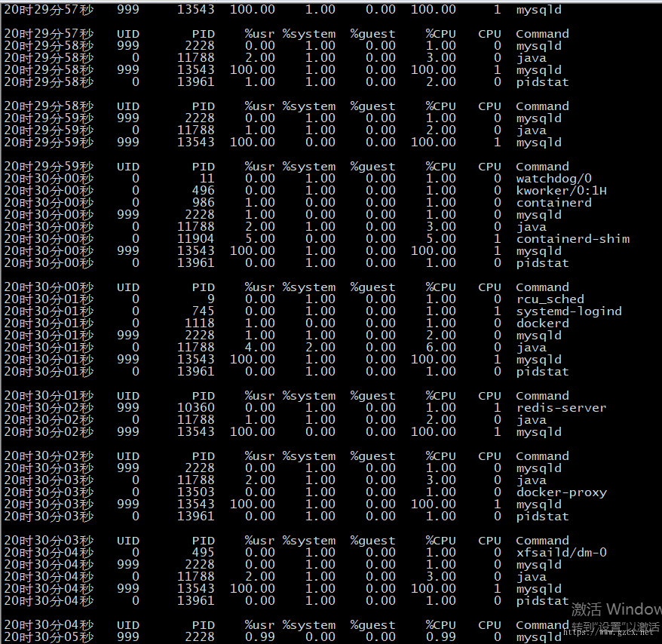
Task: Click the redis-server process name
Action: click(561, 408)
